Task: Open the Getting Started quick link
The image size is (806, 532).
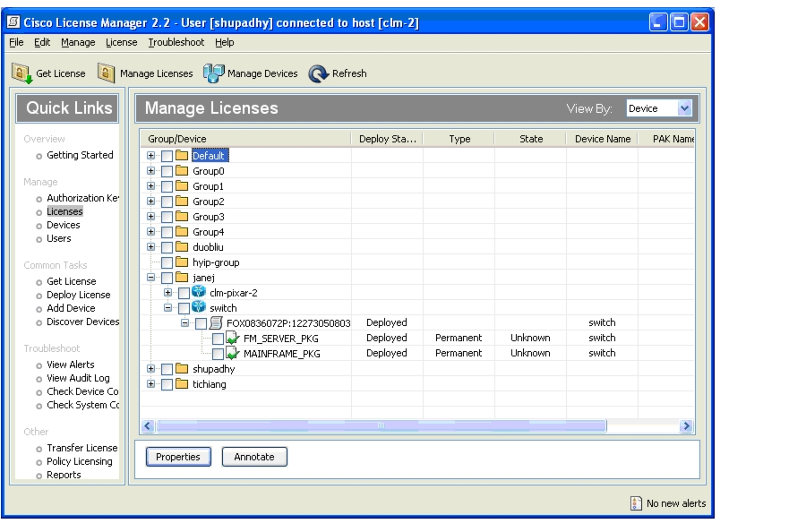Action: pyautogui.click(x=80, y=155)
